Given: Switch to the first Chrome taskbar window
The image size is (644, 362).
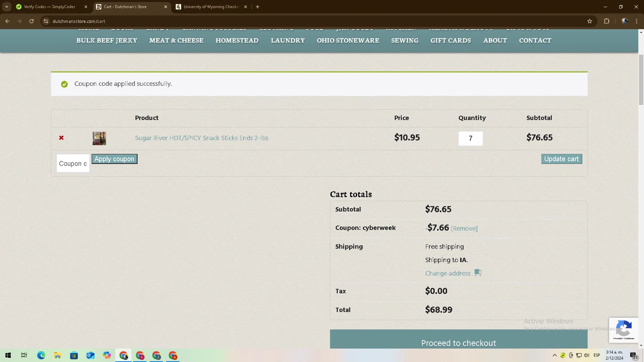Looking at the screenshot, I should (124, 355).
